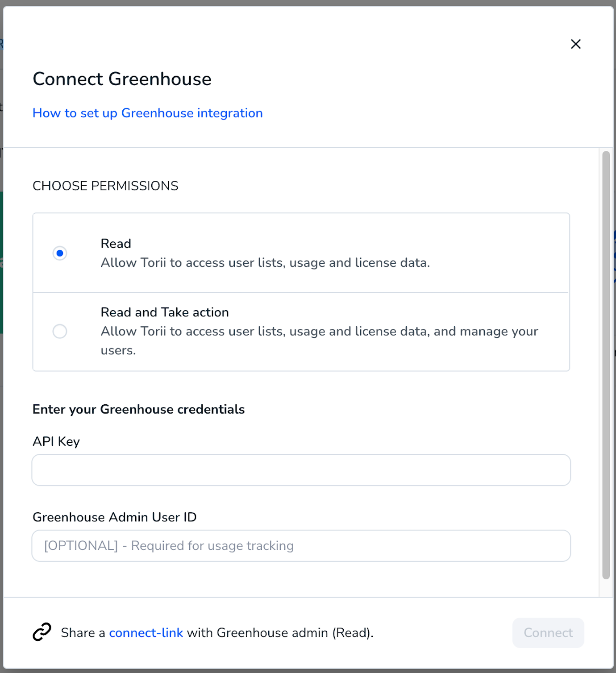Viewport: 616px width, 673px height.
Task: Click the Greenhouse Admin User ID field
Action: (301, 546)
